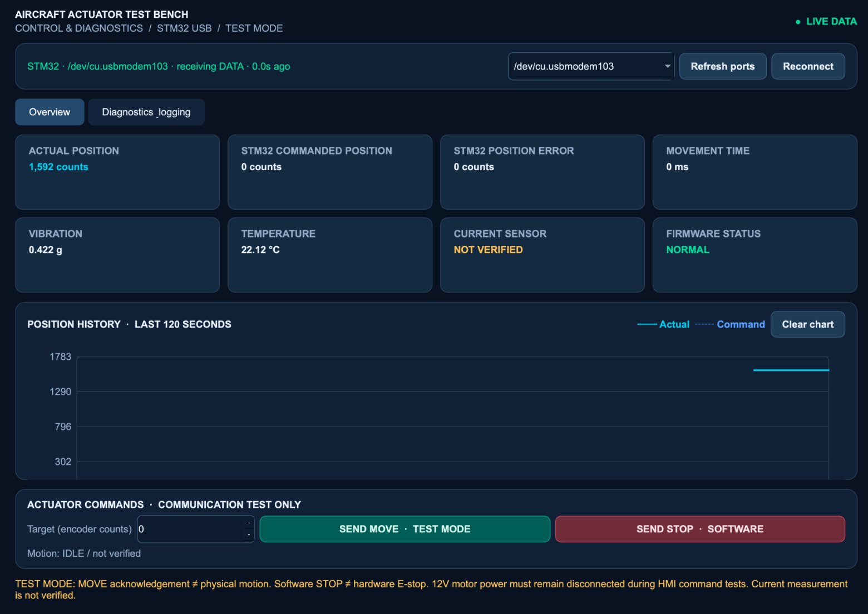This screenshot has height=614, width=868.
Task: Click the 796 y-axis label
Action: click(x=63, y=427)
